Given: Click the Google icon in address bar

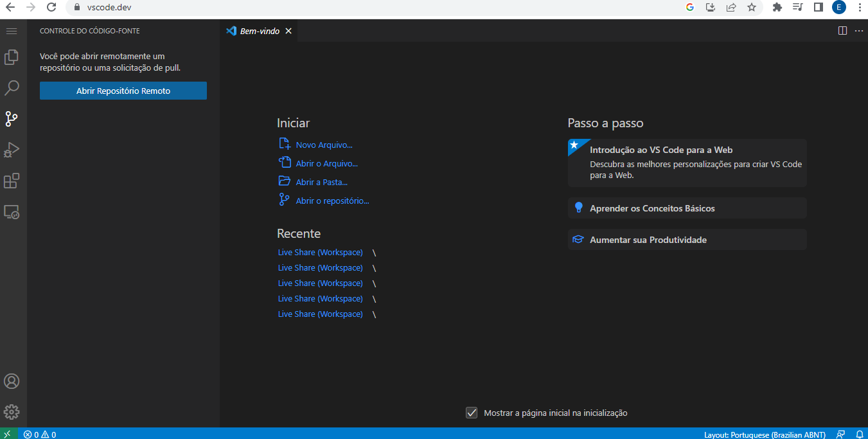Looking at the screenshot, I should [690, 8].
